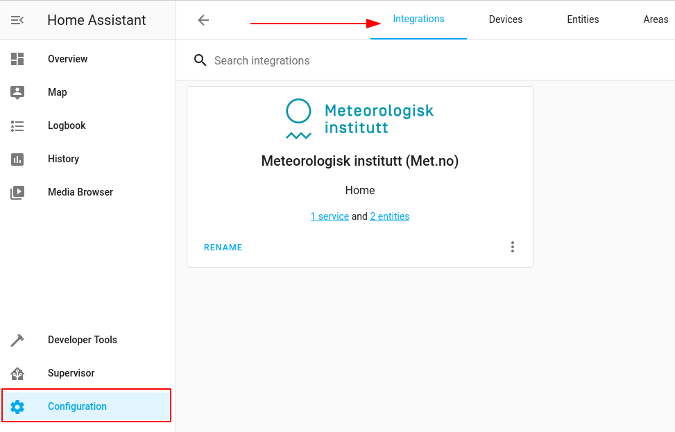
Task: Click the search magnifier icon
Action: (x=200, y=60)
